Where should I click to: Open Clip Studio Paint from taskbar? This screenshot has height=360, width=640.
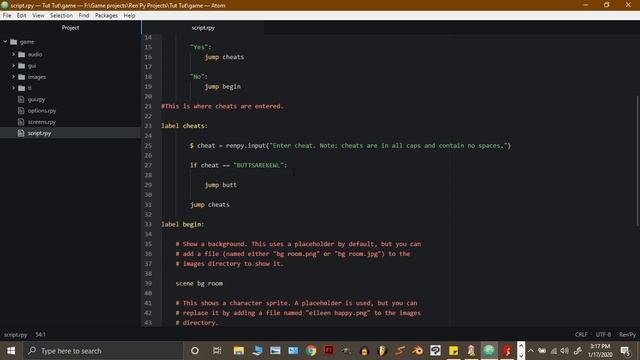pos(436,351)
